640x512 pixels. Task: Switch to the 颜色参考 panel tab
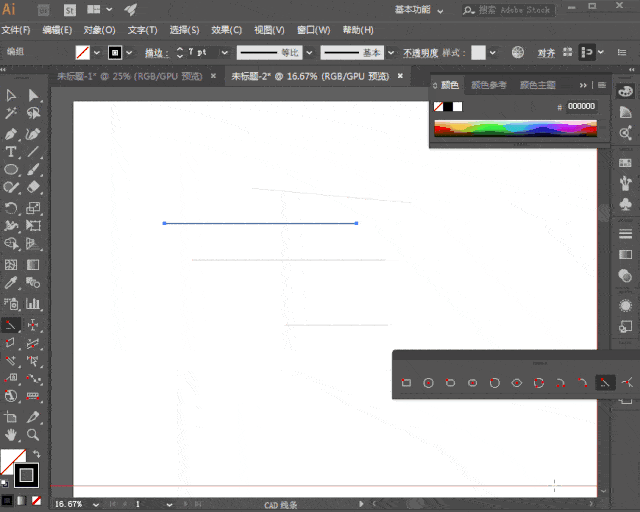tap(488, 85)
